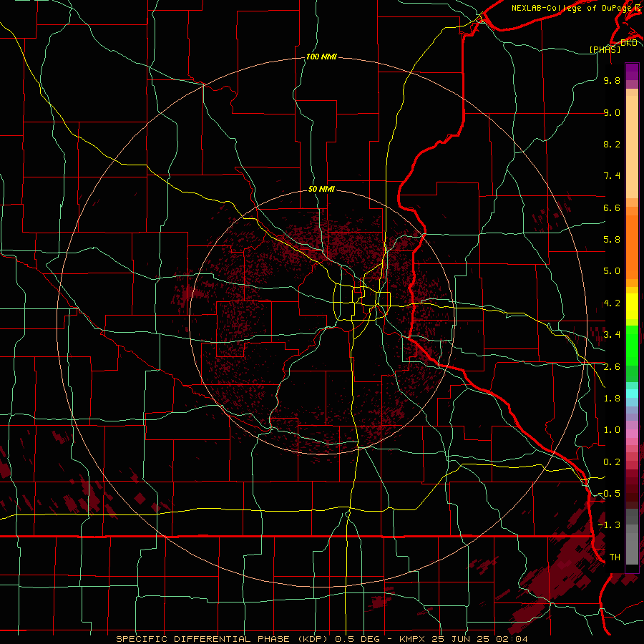Screen dimensions: 644x644
Task: Click the 6.6 legend value
Action: (612, 208)
